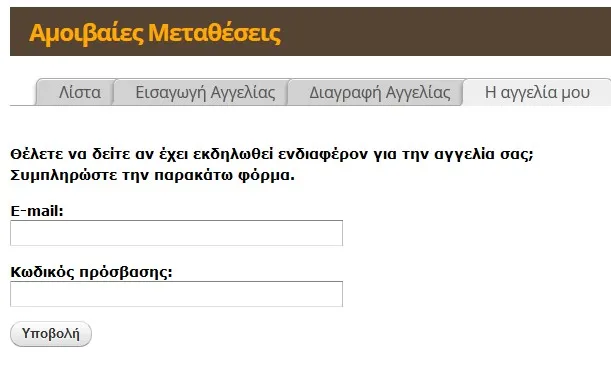Click the line starting with Θέλετε να δείτε

(272, 154)
